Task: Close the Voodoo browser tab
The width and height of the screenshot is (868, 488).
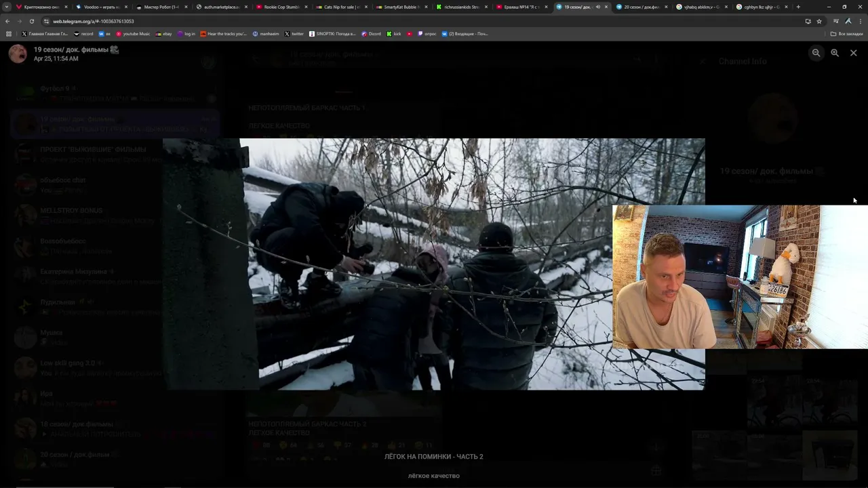Action: click(126, 7)
